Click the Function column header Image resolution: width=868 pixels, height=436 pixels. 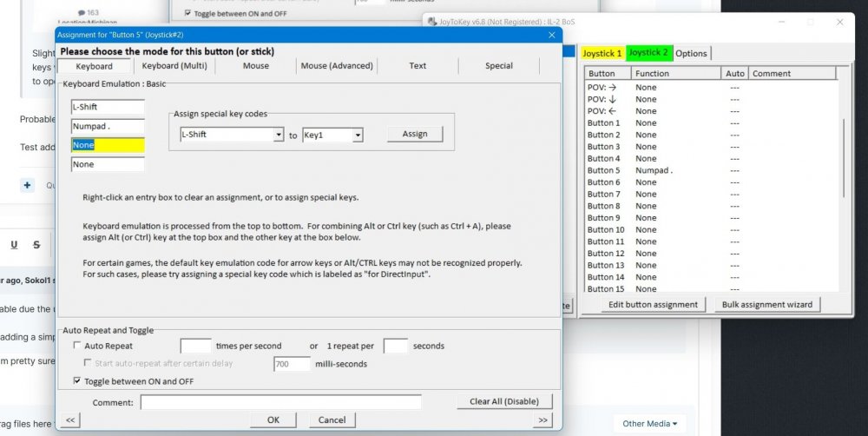(x=675, y=73)
